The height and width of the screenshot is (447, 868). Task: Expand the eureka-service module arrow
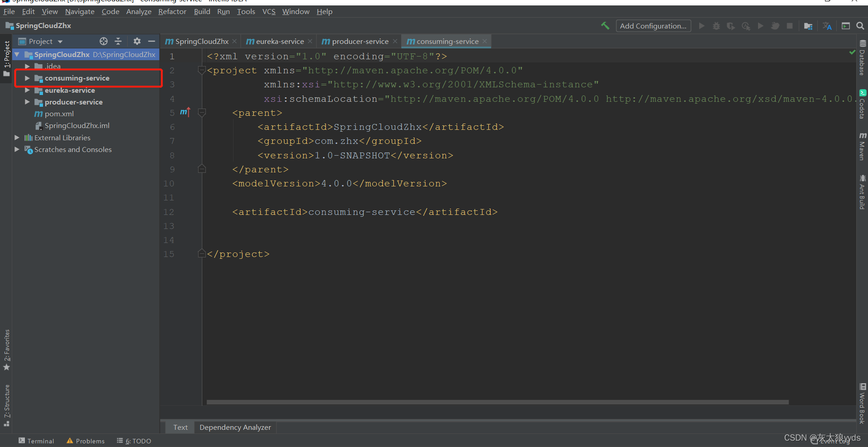pyautogui.click(x=27, y=90)
